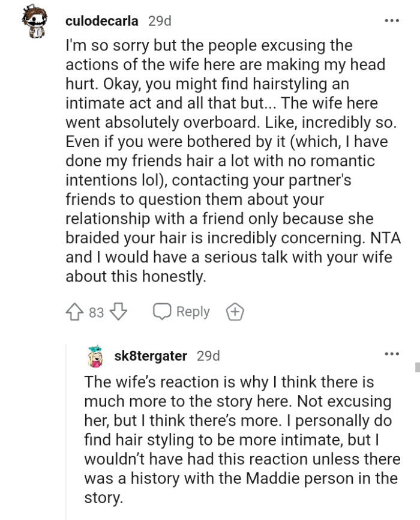
Task: Open the award icon on culodecarla's comment
Action: pyautogui.click(x=235, y=312)
